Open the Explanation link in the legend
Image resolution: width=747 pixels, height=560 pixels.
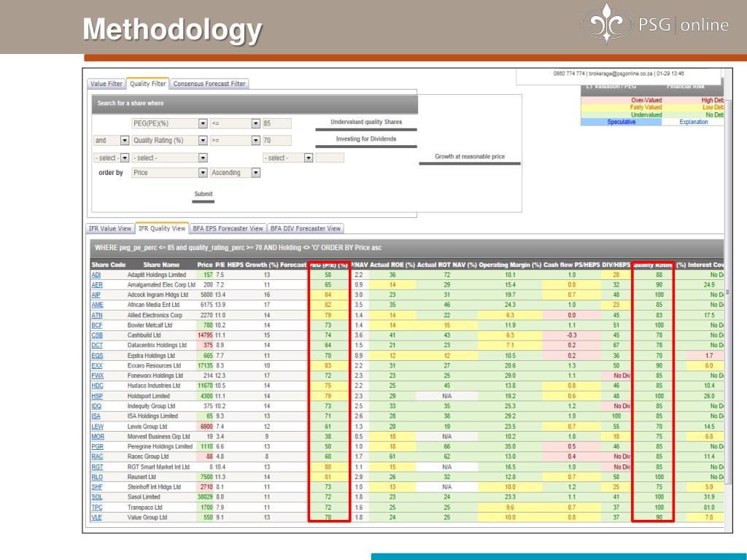(694, 122)
